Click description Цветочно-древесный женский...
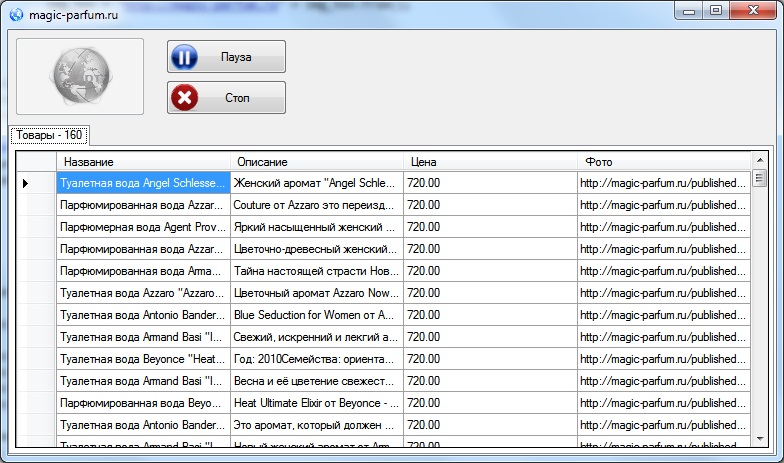Image resolution: width=784 pixels, height=463 pixels. click(316, 249)
